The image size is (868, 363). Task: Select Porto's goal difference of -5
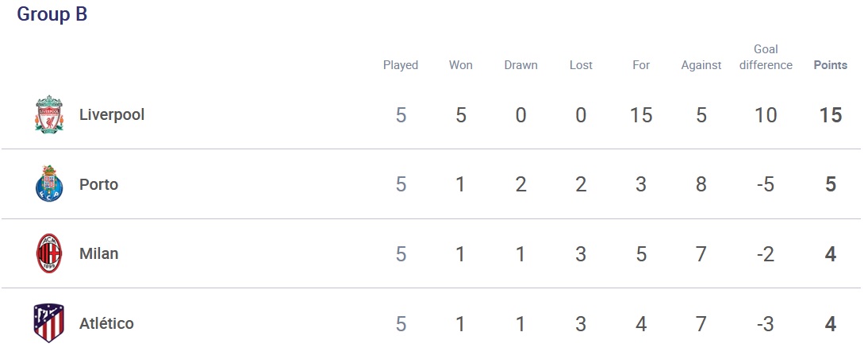(766, 184)
